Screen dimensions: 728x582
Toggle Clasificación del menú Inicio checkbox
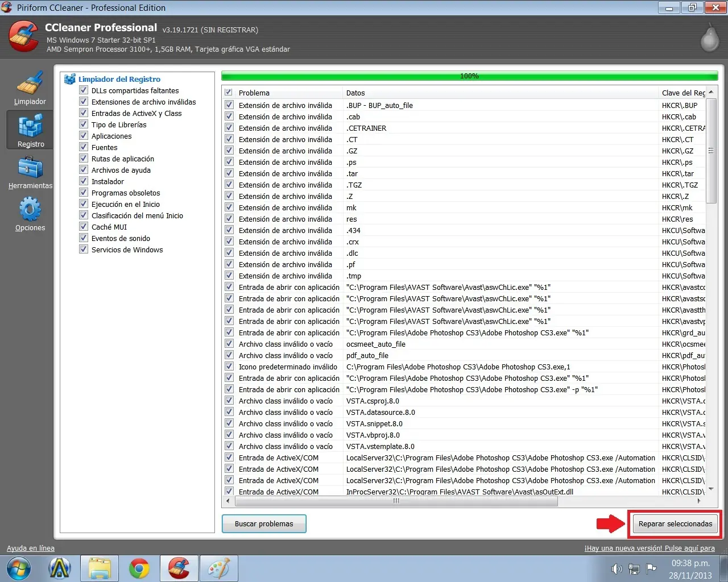[84, 215]
